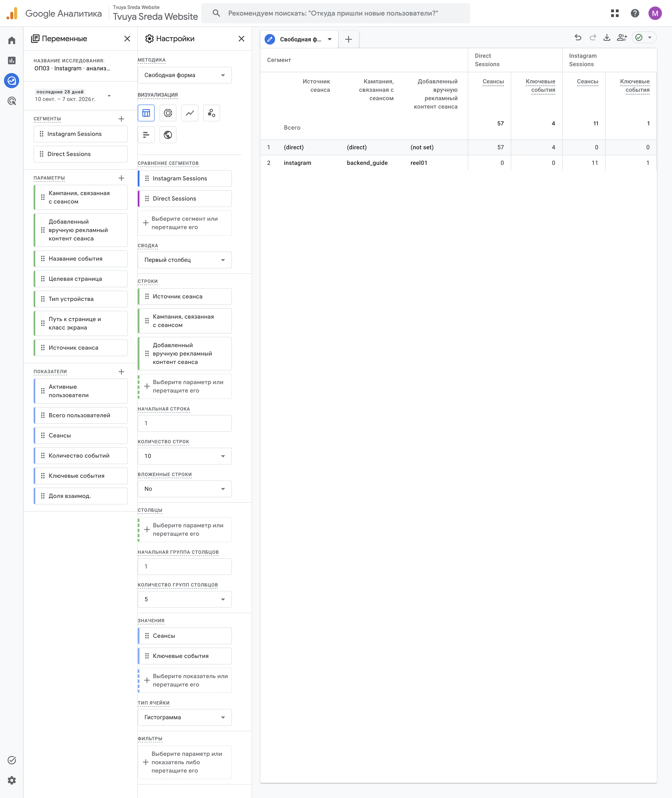Open the Сводка dropdown Первый столбец
Screen dimensions: 672x798
click(x=185, y=260)
